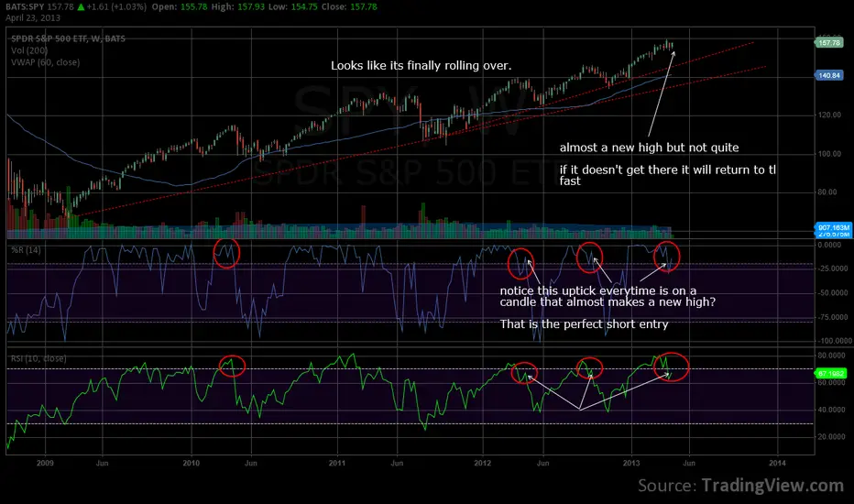Click the 2012 label on time axis
This screenshot has height=504, width=854.
point(483,463)
